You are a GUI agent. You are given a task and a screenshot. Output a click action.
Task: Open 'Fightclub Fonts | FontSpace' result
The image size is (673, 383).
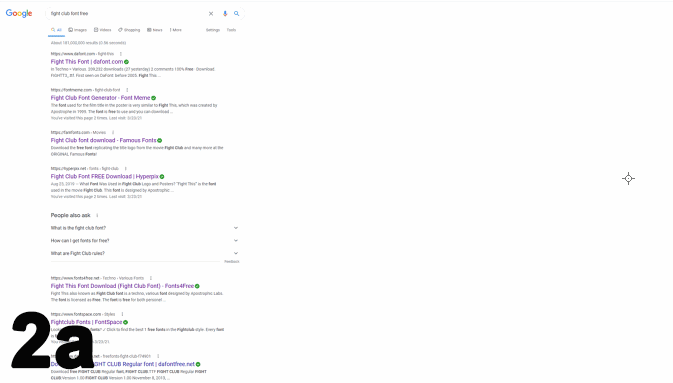pyautogui.click(x=86, y=322)
